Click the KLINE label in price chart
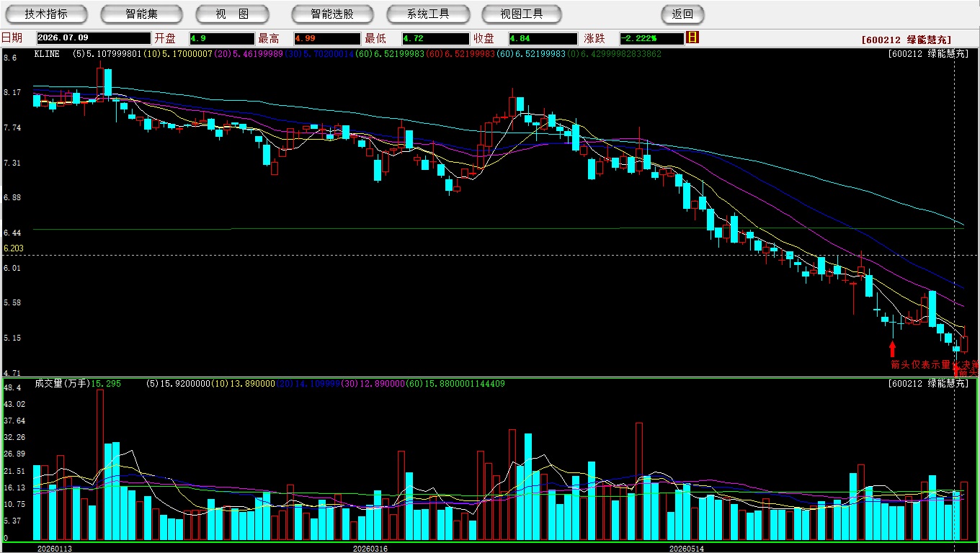 coord(48,54)
